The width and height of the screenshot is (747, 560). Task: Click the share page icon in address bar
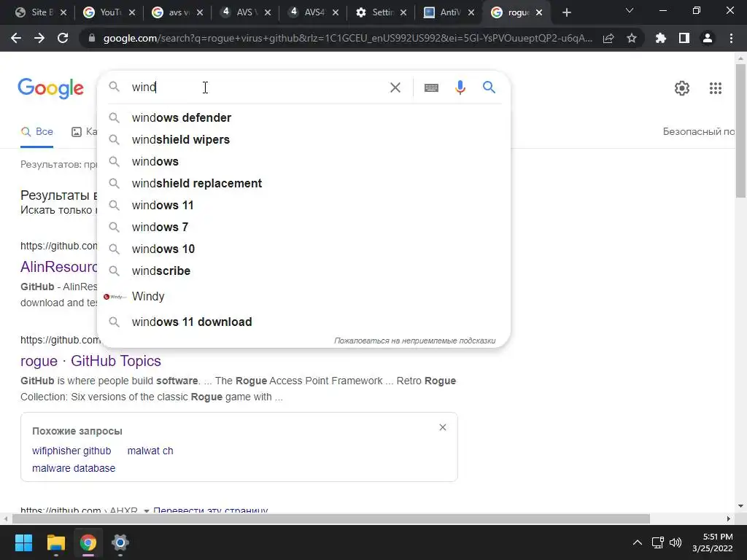tap(608, 38)
